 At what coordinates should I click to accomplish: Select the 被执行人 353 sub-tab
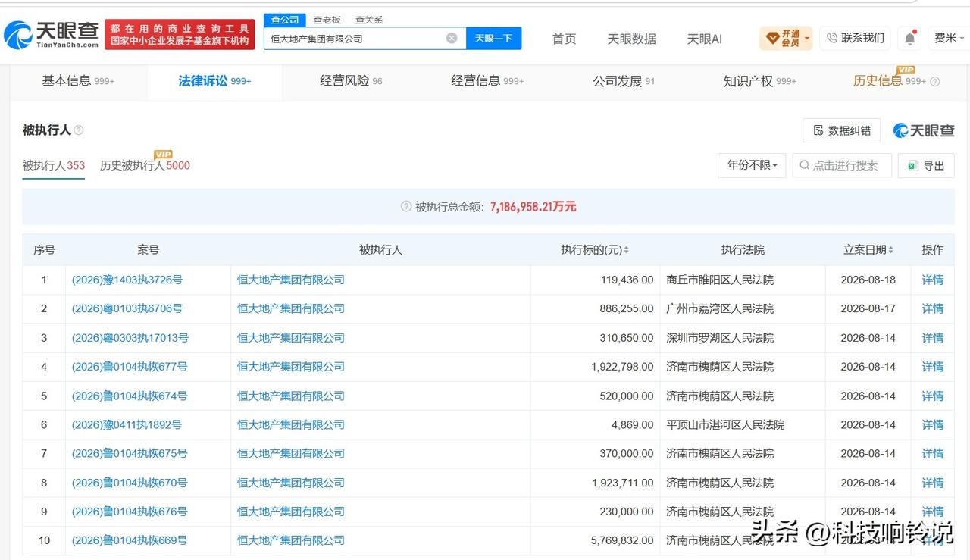click(x=54, y=165)
